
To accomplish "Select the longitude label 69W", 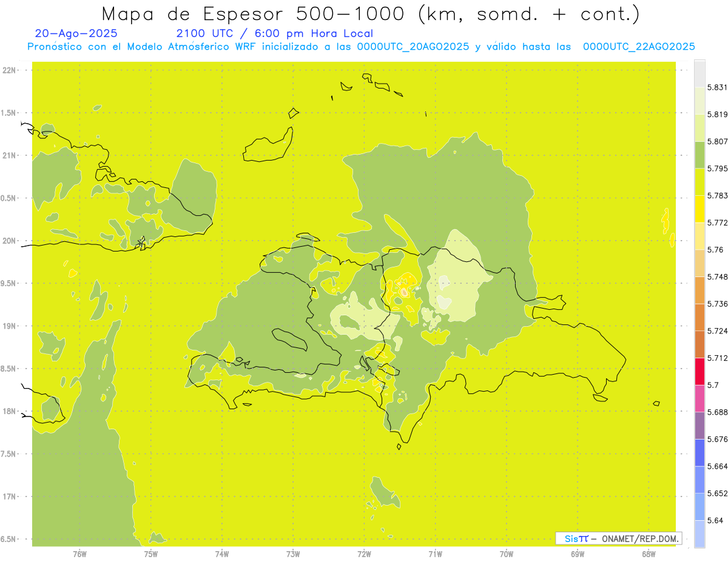I will point(578,554).
